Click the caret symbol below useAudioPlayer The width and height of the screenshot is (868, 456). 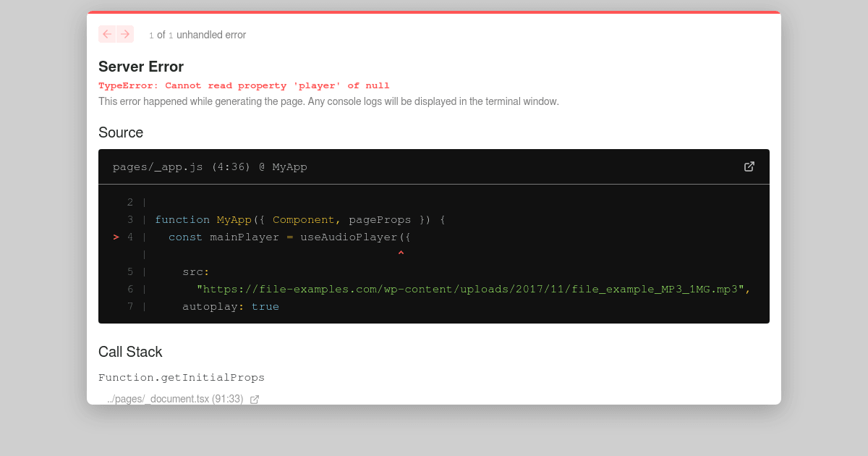coord(401,253)
